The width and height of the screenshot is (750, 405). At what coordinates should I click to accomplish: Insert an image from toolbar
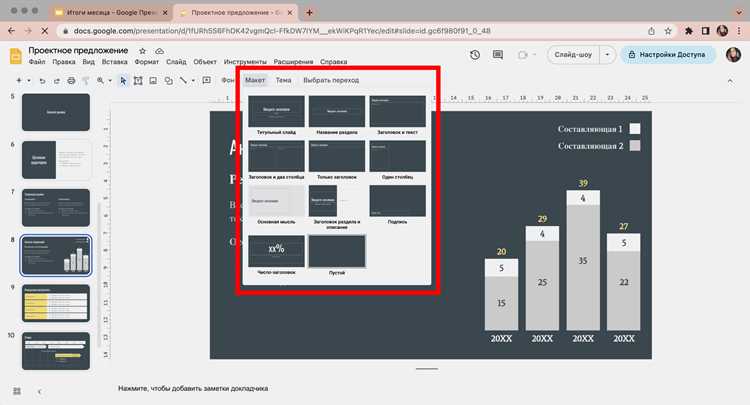point(153,81)
